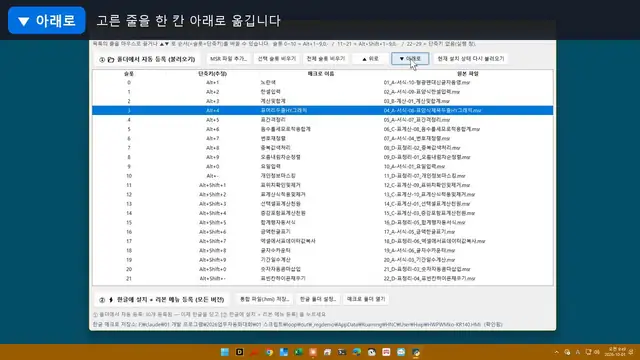Click 전체 슬롯 비우기 to clear all slots

coord(326,59)
